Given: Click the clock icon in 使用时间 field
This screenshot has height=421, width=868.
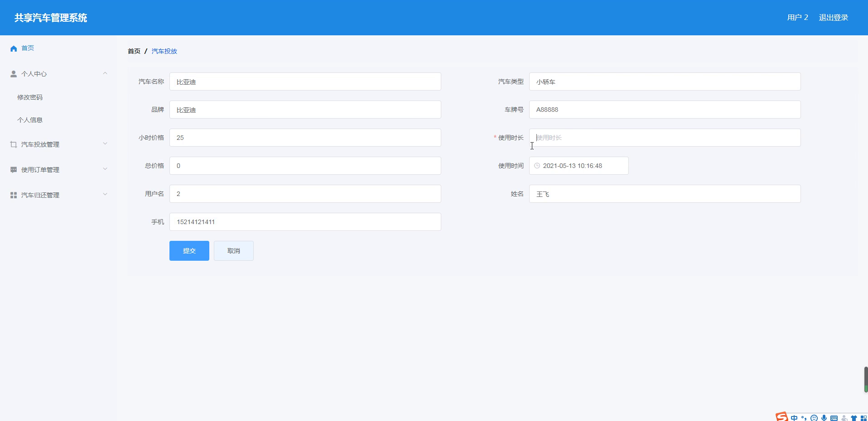Looking at the screenshot, I should tap(537, 166).
